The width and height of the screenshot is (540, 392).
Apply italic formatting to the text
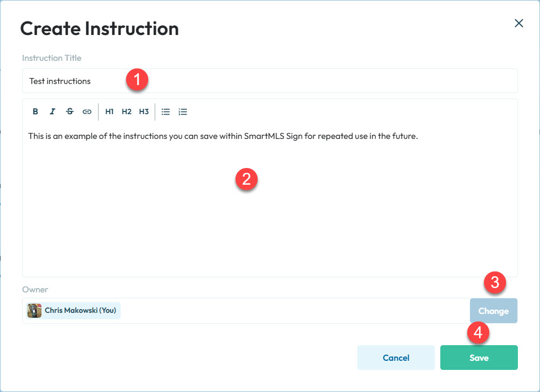tap(52, 112)
